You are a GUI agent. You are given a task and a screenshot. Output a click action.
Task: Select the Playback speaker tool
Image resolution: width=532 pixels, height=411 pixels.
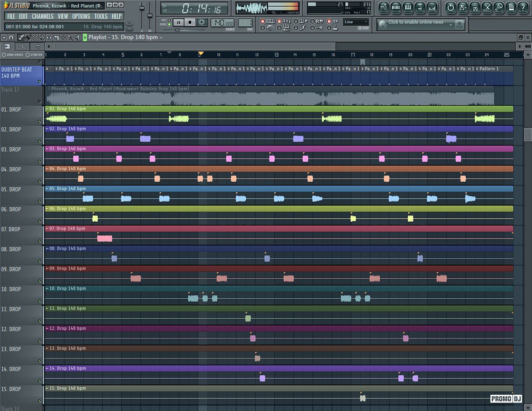(77, 37)
